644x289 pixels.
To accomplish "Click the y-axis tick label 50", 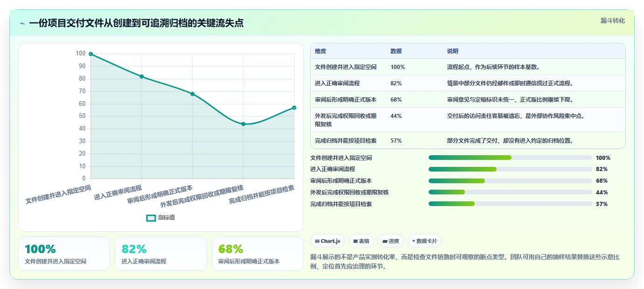I will coord(82,116).
